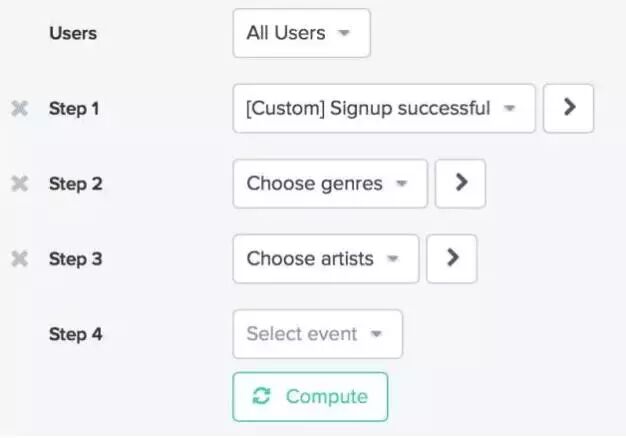Click the chevron button beside Signup successful
Image resolution: width=626 pixels, height=438 pixels.
tap(569, 108)
